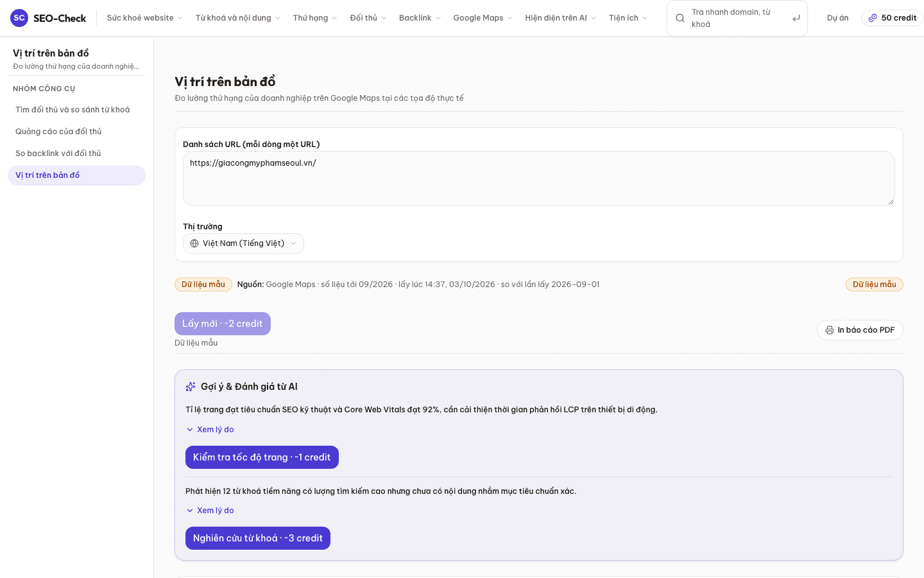Click the quick domain search field
The height and width of the screenshot is (578, 924).
[737, 18]
